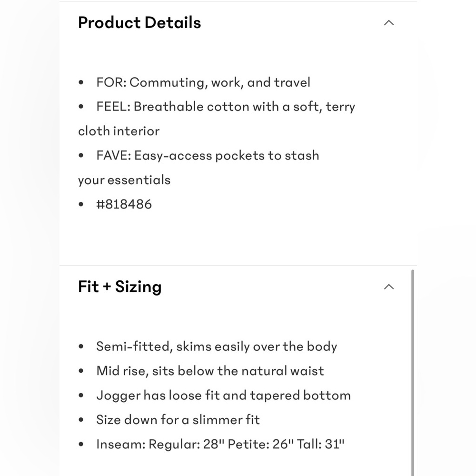Click the FAVE: Easy-access pockets line
This screenshot has width=476, height=476.
pos(208,156)
